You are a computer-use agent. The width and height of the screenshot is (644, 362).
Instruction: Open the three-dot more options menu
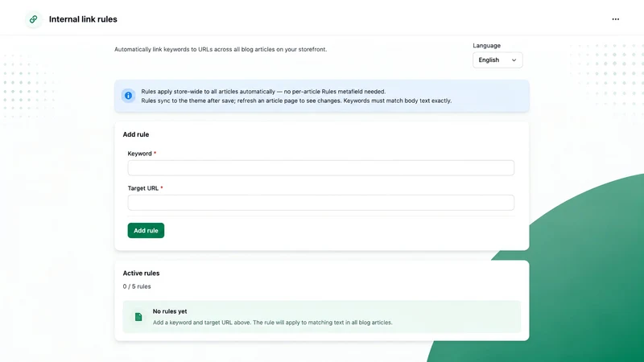pyautogui.click(x=615, y=19)
